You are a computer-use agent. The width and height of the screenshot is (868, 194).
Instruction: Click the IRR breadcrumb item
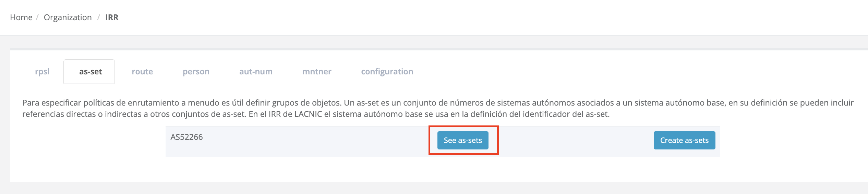(x=112, y=17)
